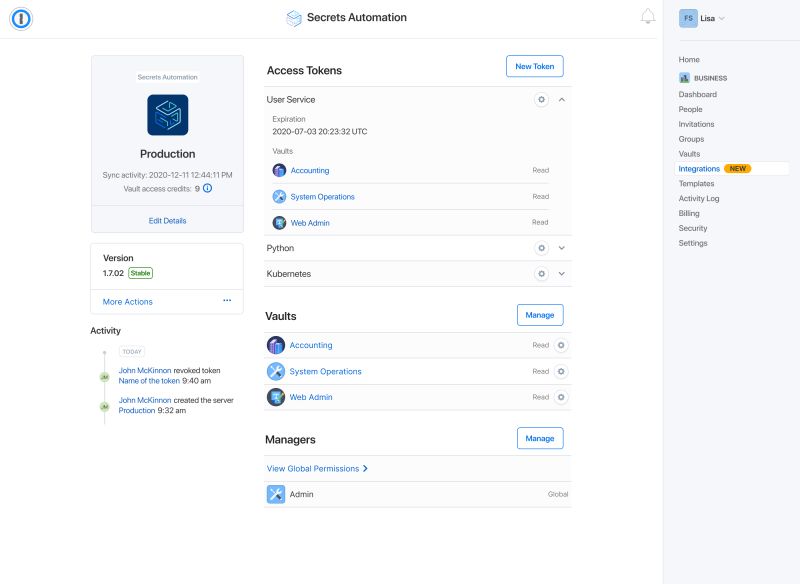Click the New Token button

click(535, 66)
